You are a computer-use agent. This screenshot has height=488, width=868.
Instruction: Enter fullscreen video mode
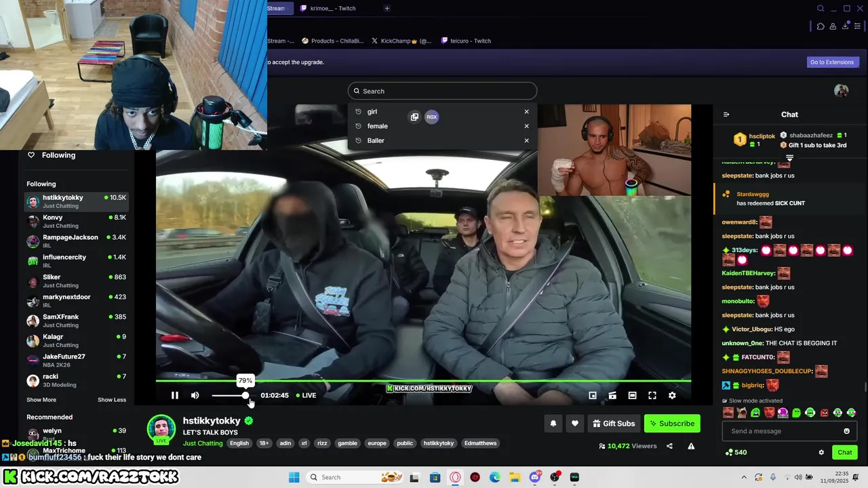pos(652,395)
